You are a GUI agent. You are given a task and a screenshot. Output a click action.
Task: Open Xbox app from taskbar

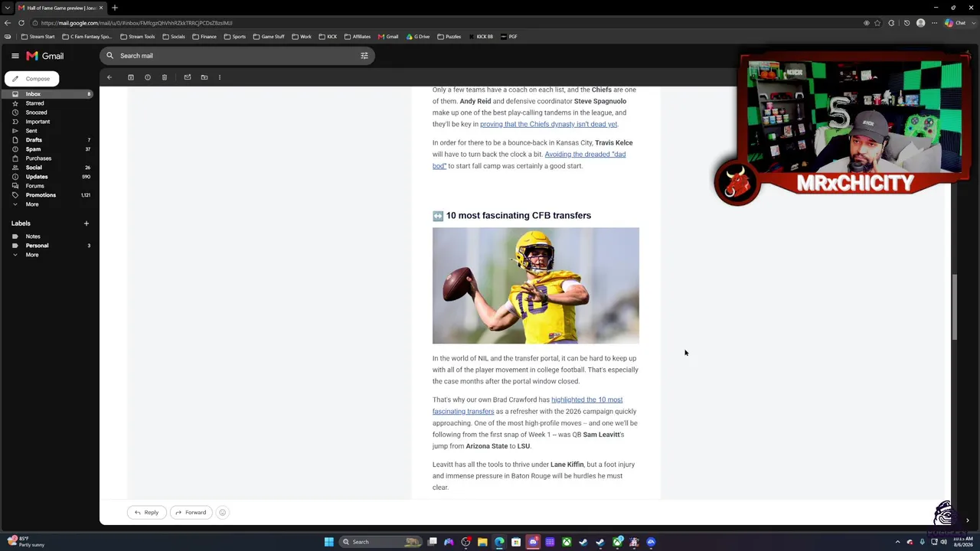[x=567, y=542]
